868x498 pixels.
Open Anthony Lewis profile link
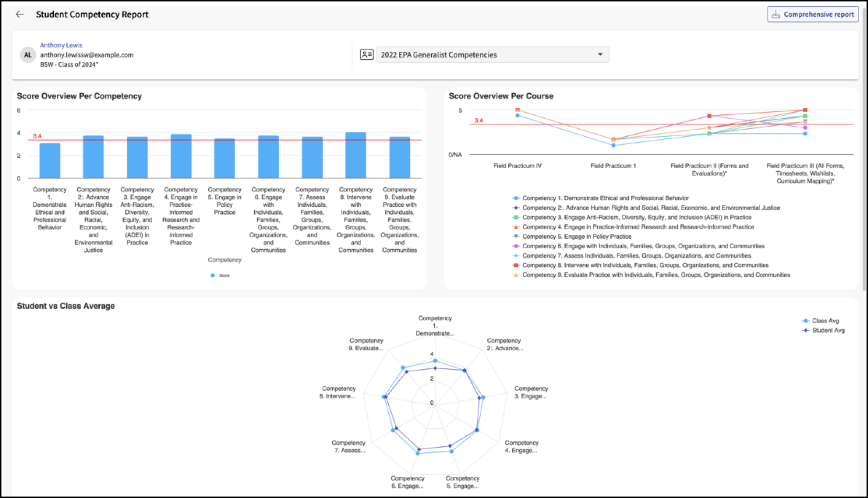click(61, 45)
